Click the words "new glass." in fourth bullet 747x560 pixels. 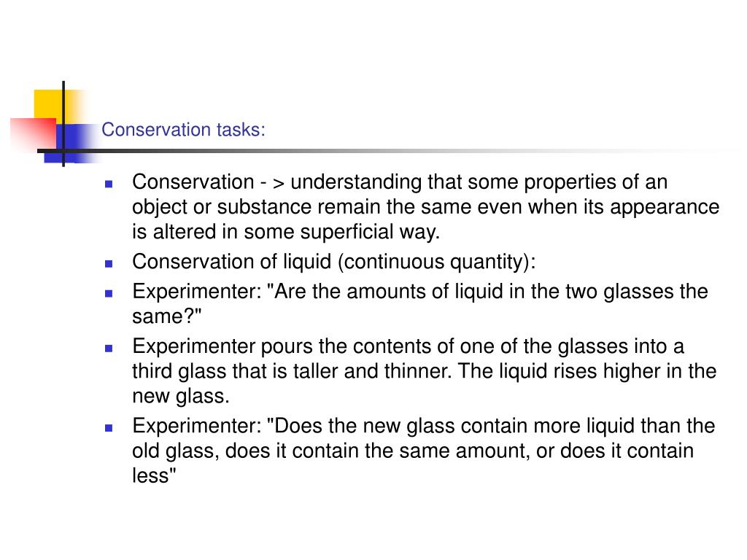181,396
